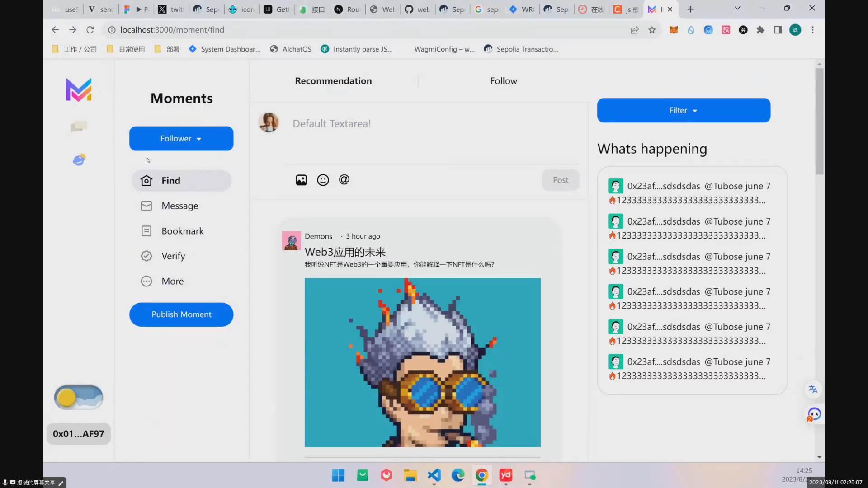The image size is (868, 488).
Task: Click the last Whats happening entry avatar
Action: point(615,362)
